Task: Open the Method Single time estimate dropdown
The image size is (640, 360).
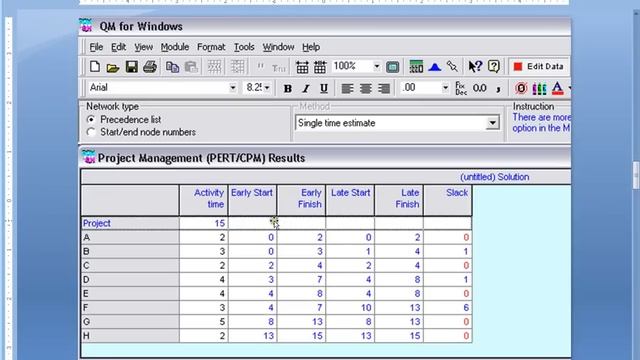Action: (x=493, y=123)
